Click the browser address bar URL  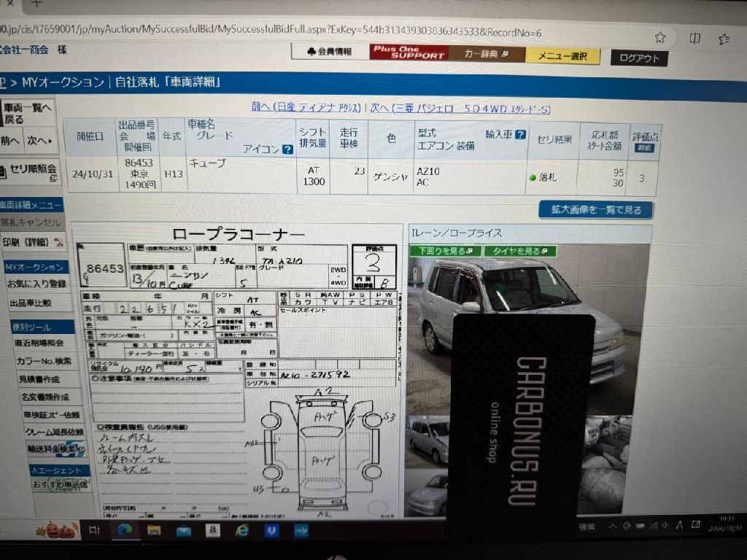click(x=271, y=31)
